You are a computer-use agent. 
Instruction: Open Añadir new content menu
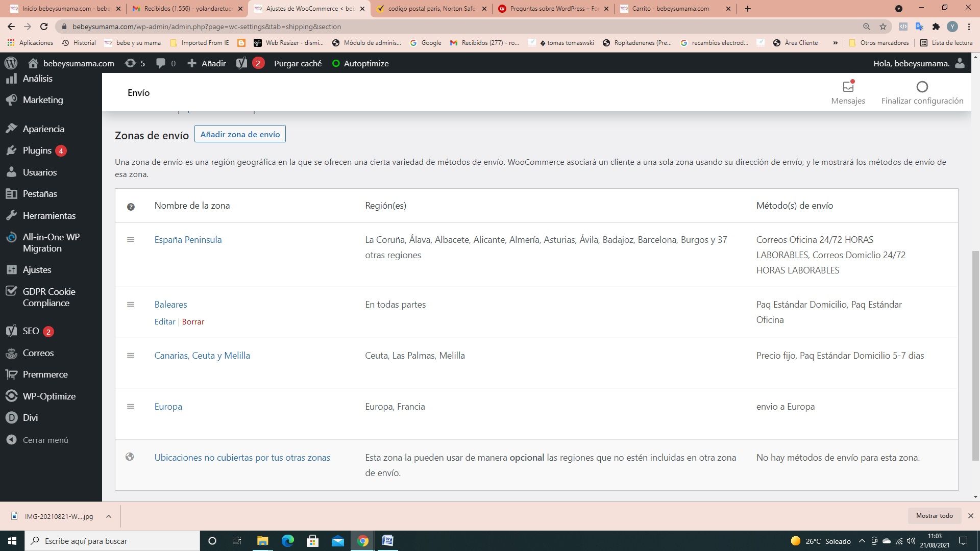click(x=207, y=63)
